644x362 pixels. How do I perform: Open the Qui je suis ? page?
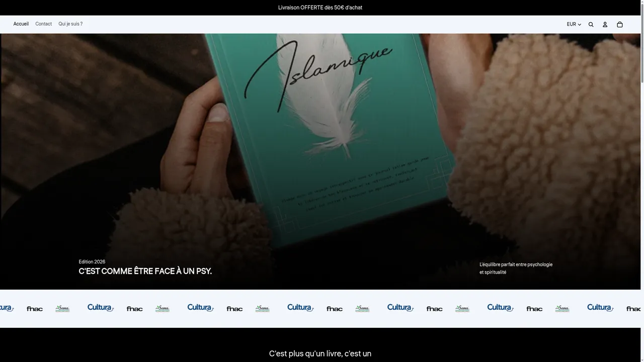pyautogui.click(x=70, y=24)
